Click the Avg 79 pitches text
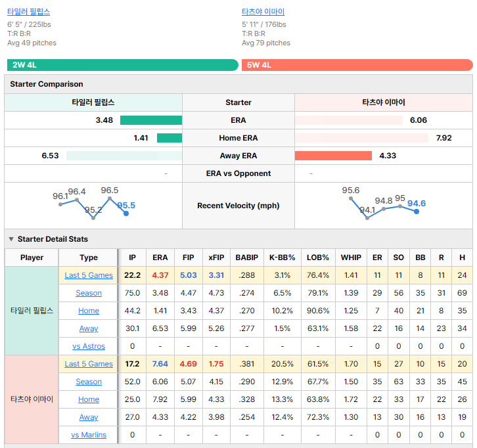This screenshot has height=448, width=477. coord(266,43)
